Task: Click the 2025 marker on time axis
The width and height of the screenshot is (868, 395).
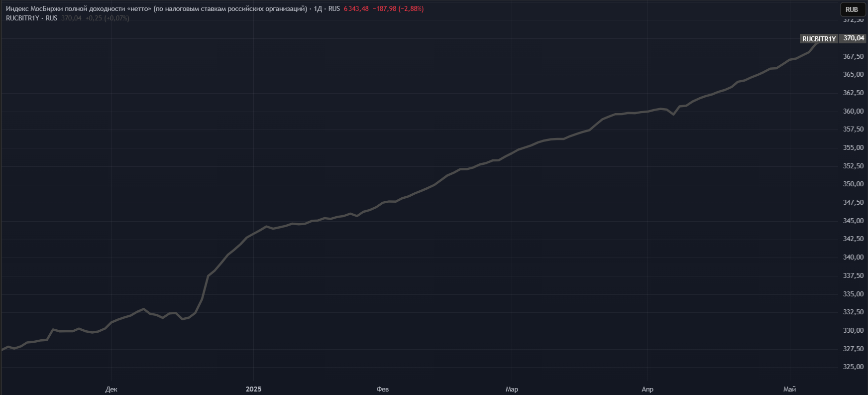Action: tap(253, 389)
